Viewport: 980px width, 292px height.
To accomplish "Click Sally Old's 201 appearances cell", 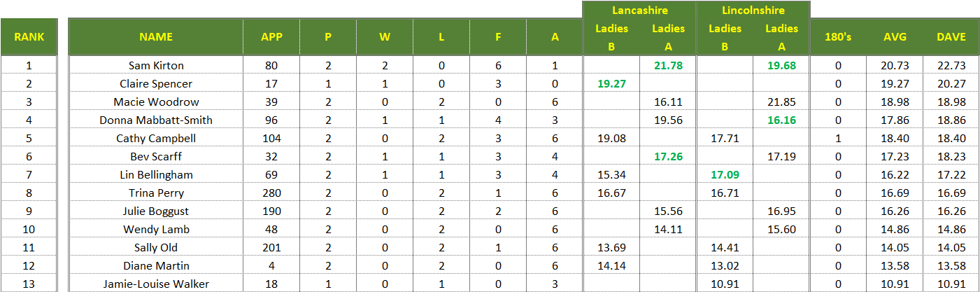I will click(271, 248).
